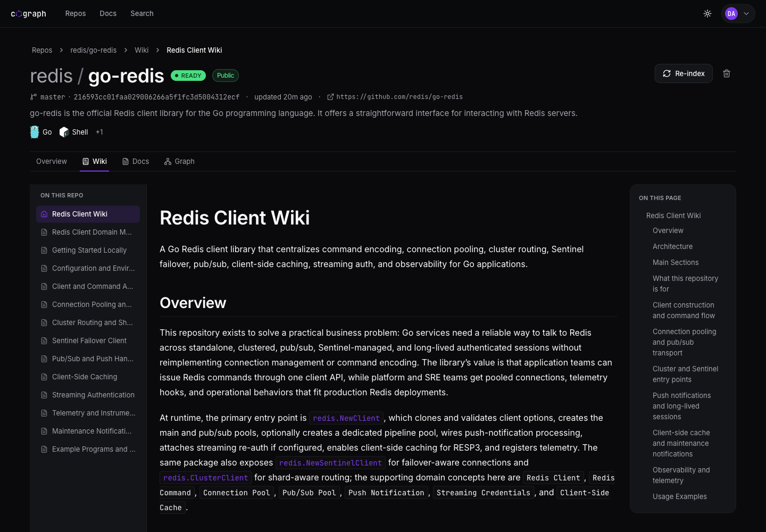Open Example Programs and ... page

(88, 449)
